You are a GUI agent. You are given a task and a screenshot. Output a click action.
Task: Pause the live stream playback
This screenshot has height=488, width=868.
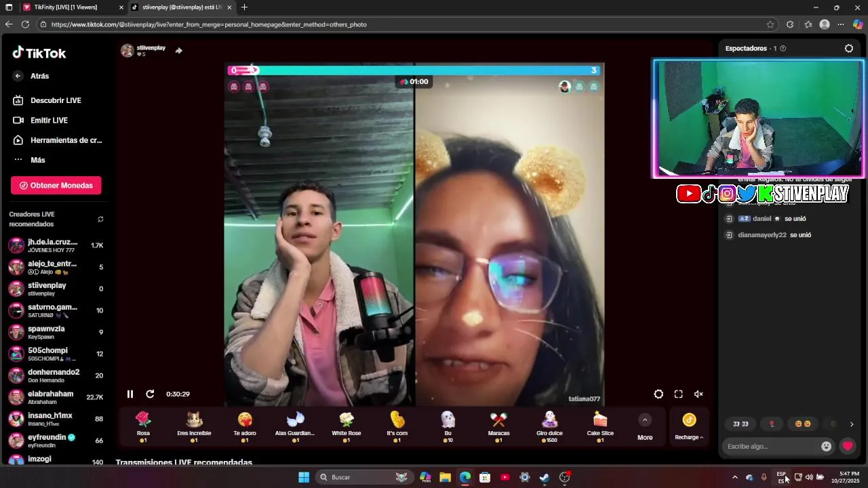click(130, 394)
